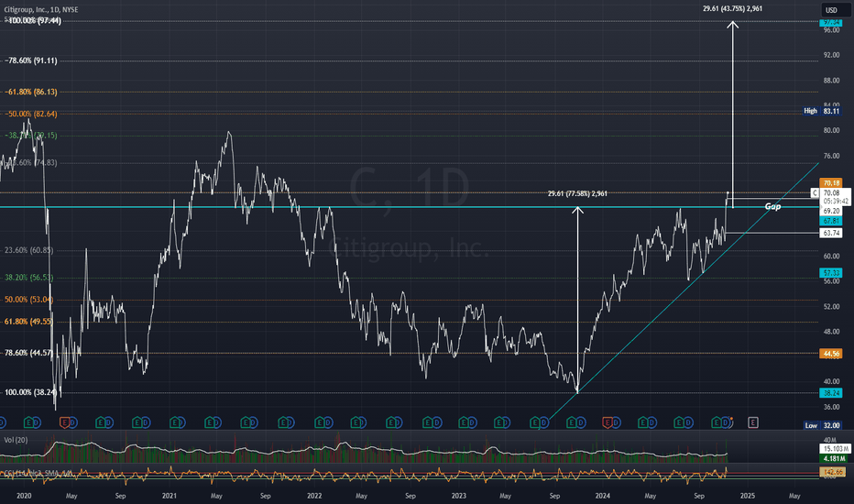
Task: Click the cyan 57.33 price tag
Action: coord(830,272)
